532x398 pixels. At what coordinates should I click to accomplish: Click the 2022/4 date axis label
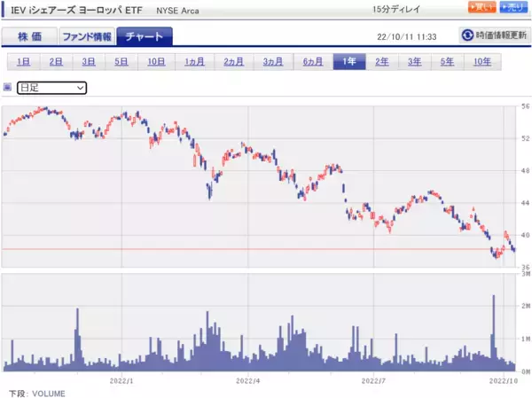click(x=247, y=381)
